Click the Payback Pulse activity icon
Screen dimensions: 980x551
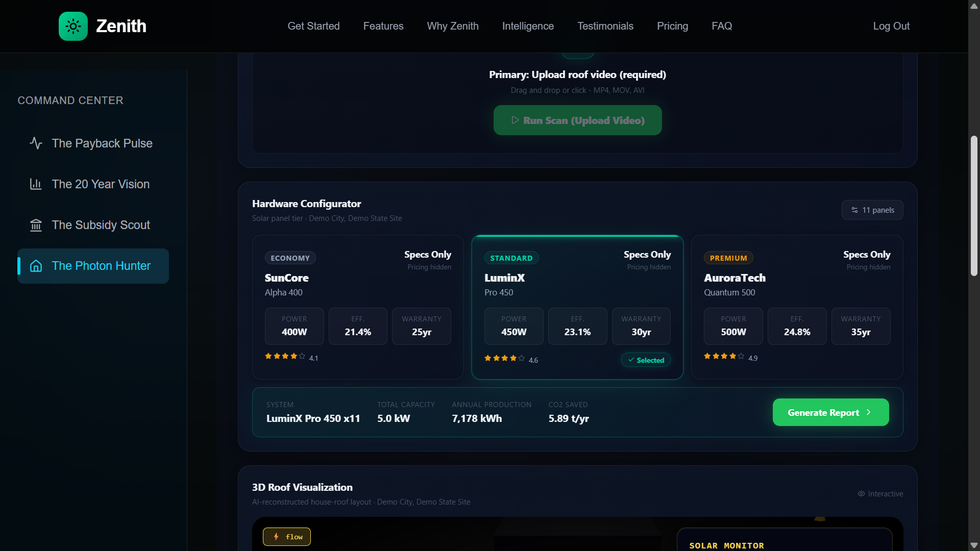(36, 143)
